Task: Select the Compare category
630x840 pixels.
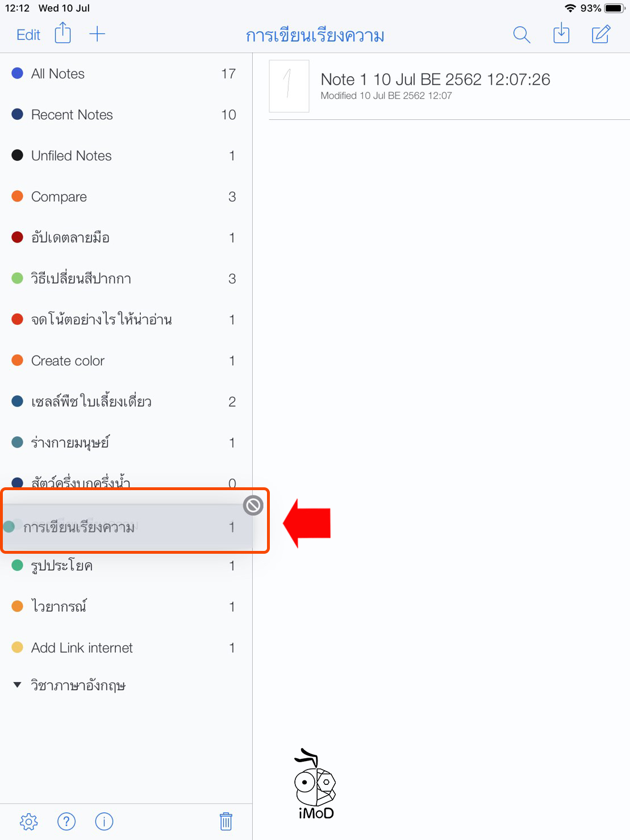Action: [59, 197]
